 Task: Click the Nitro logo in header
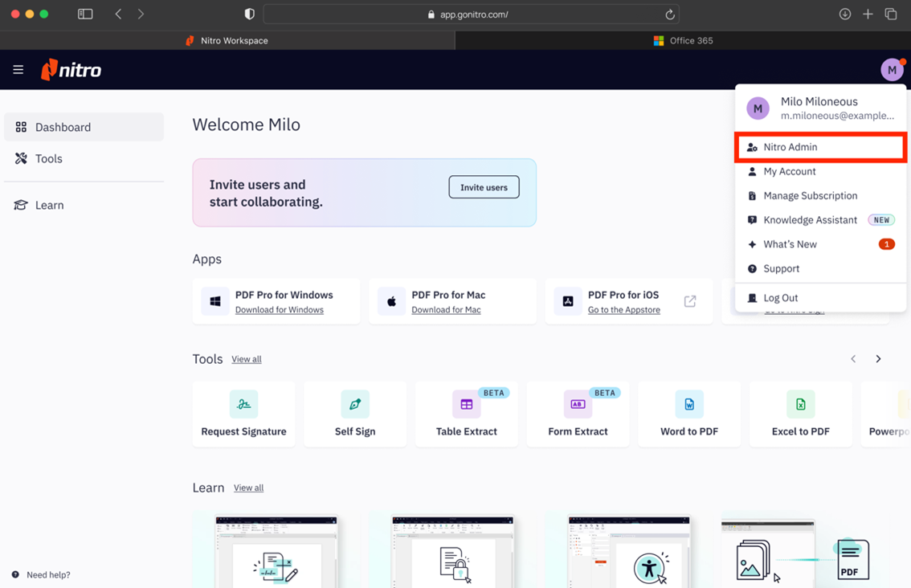point(71,70)
